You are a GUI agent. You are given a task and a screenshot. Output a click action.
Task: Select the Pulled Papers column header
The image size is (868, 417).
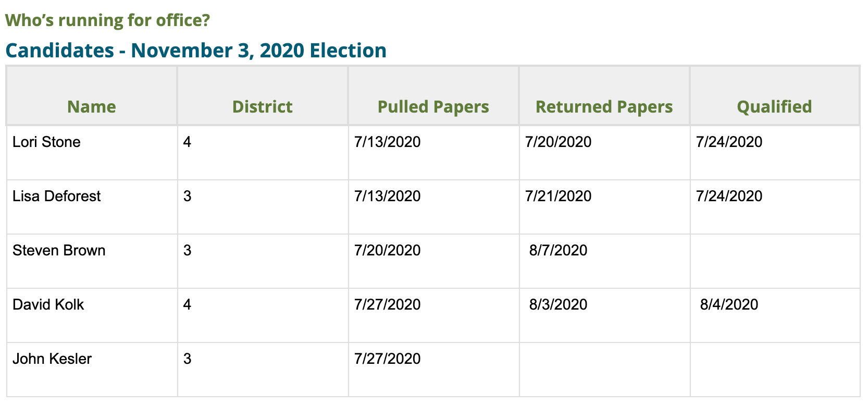pyautogui.click(x=433, y=107)
